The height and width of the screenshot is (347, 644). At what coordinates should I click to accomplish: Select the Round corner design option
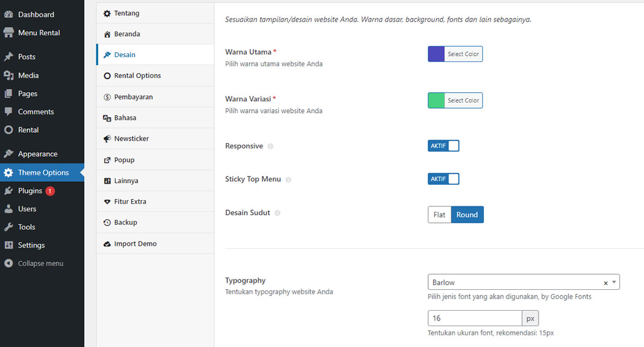(467, 214)
